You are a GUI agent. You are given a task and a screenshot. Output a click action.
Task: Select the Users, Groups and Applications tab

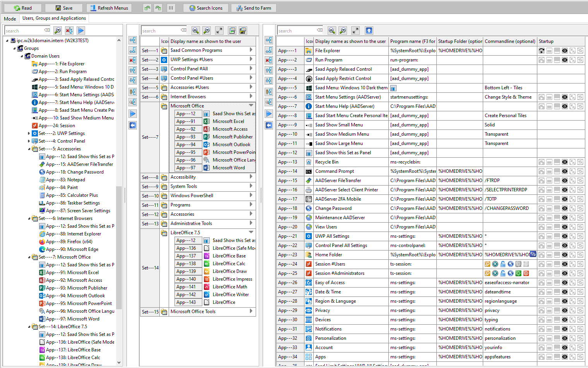click(54, 18)
